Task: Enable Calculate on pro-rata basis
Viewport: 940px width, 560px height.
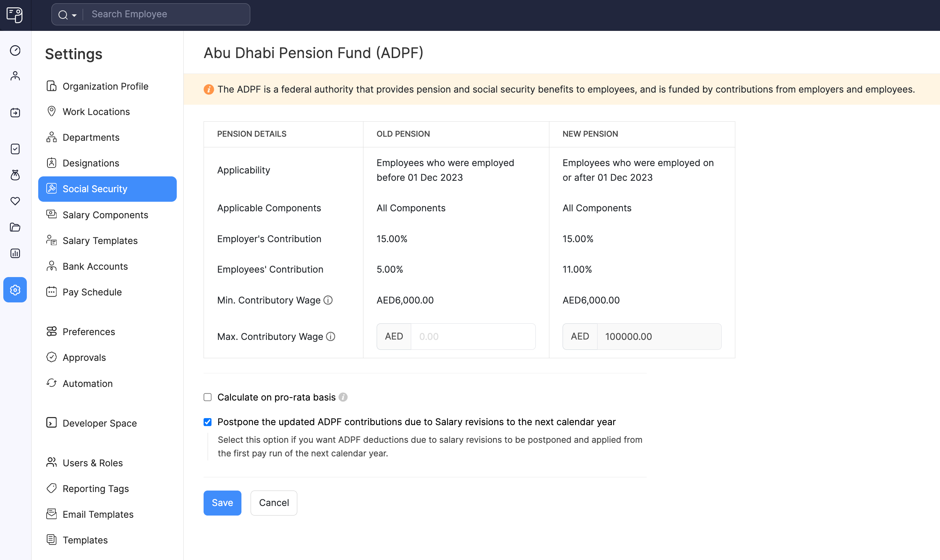Action: (x=208, y=397)
